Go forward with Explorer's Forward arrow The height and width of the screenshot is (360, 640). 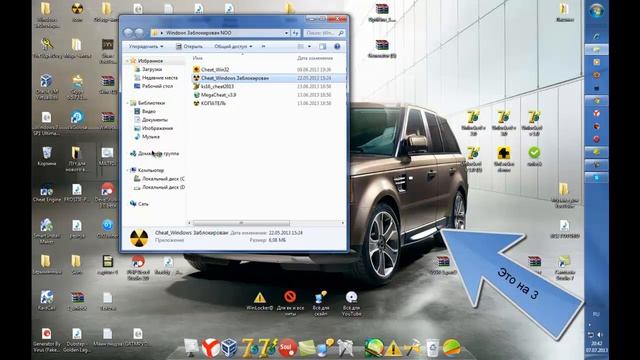point(139,33)
